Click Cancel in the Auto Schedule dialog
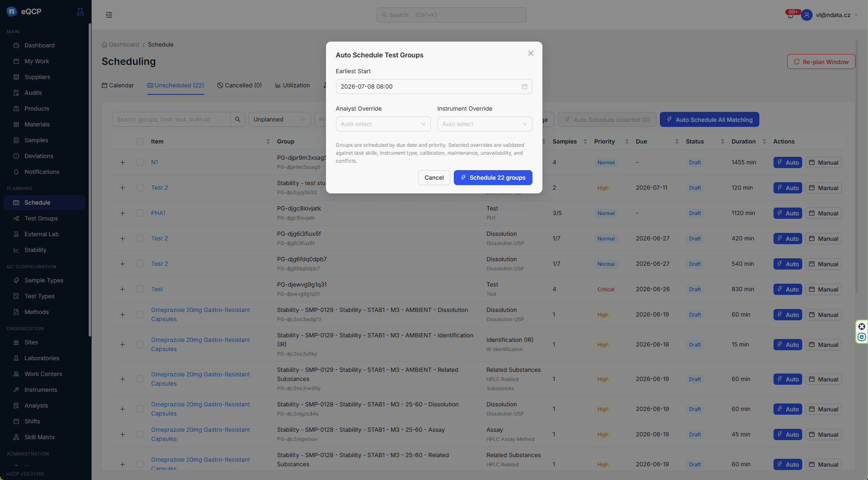The width and height of the screenshot is (868, 480). click(434, 178)
